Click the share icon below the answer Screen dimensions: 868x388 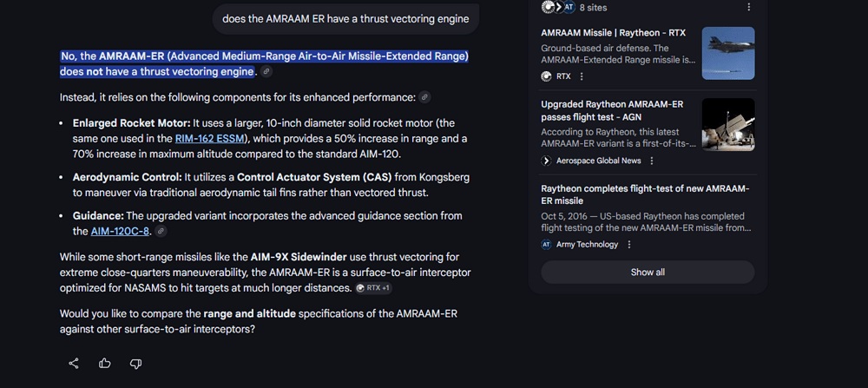74,363
